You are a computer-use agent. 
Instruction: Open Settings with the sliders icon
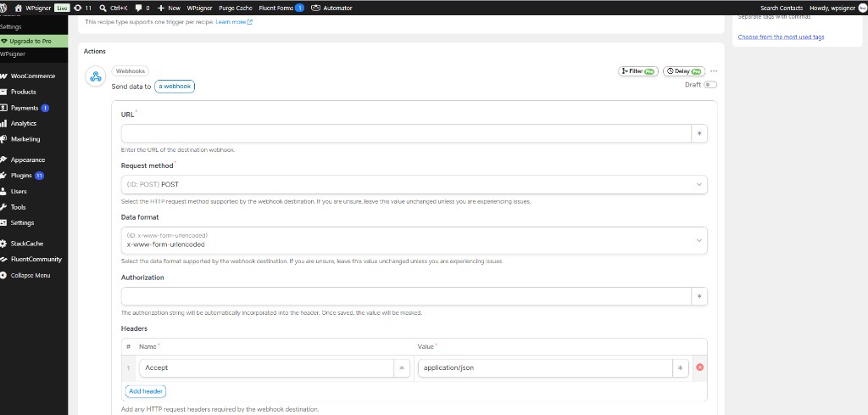pyautogui.click(x=23, y=222)
